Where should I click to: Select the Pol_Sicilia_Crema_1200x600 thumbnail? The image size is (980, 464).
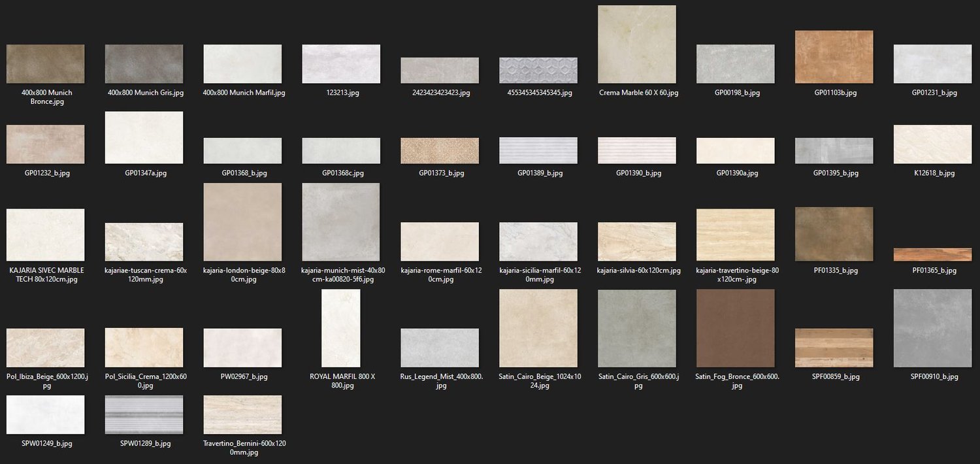(144, 348)
